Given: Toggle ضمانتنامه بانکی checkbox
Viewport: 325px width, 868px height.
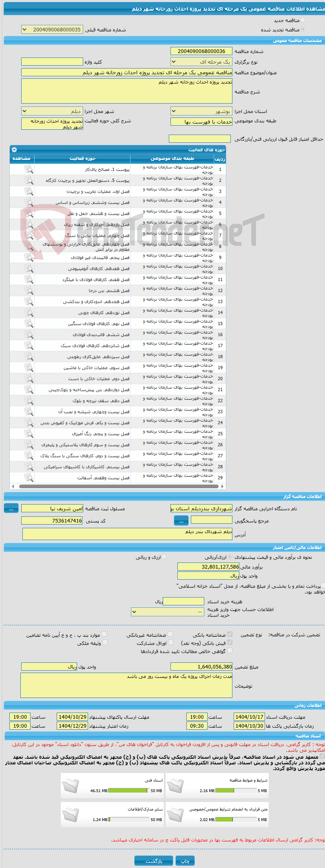Looking at the screenshot, I should [230, 634].
